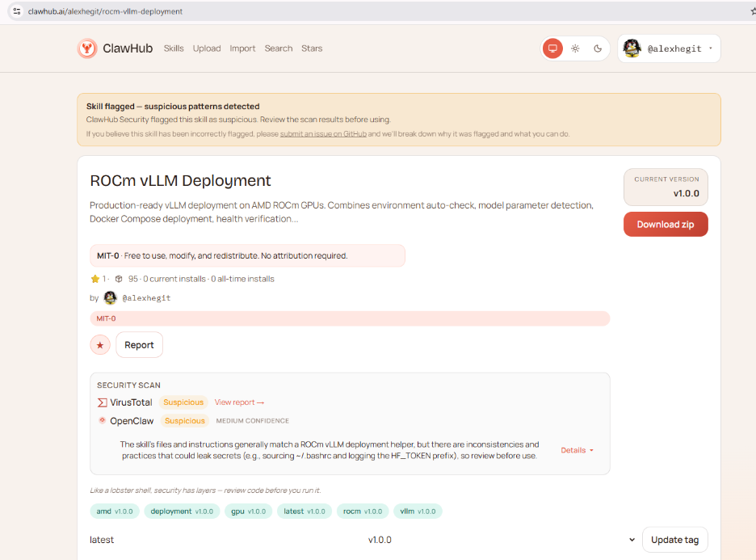756x560 pixels.
Task: Click the VirusTotal Suspicious badge
Action: (183, 402)
